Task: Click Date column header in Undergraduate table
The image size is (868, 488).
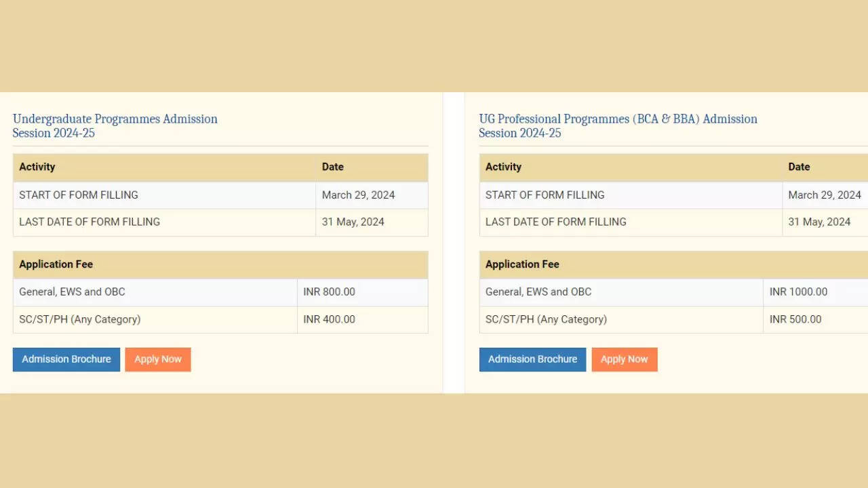Action: pyautogui.click(x=333, y=167)
